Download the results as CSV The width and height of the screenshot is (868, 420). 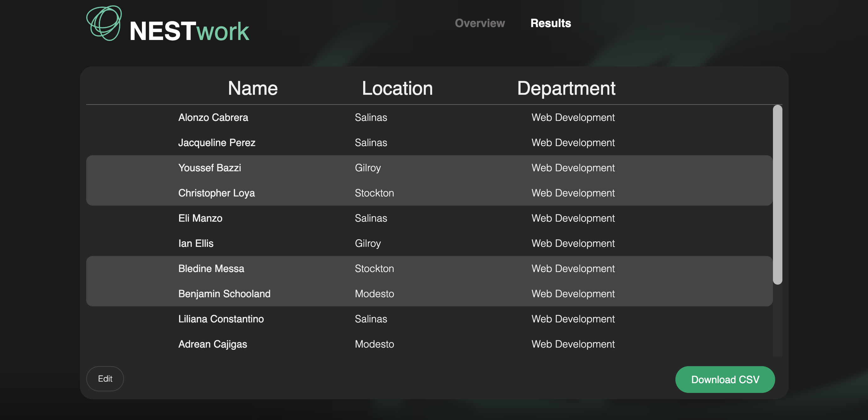point(725,379)
